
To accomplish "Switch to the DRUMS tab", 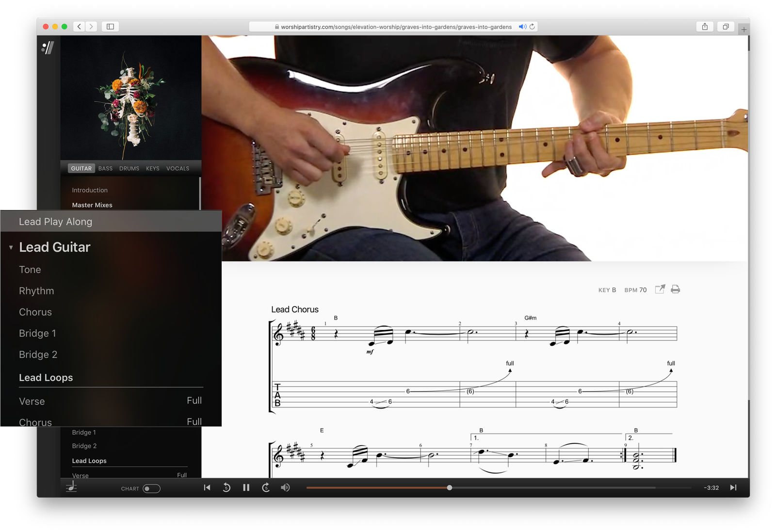I will (129, 169).
